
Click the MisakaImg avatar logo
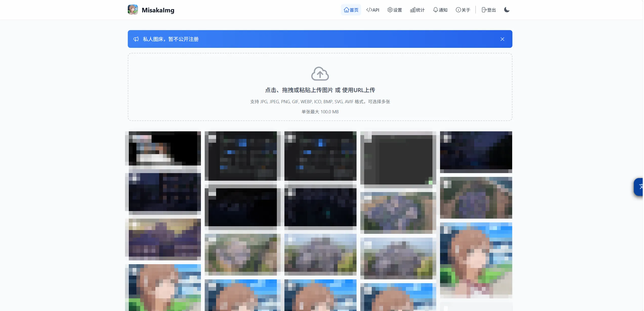click(x=133, y=10)
